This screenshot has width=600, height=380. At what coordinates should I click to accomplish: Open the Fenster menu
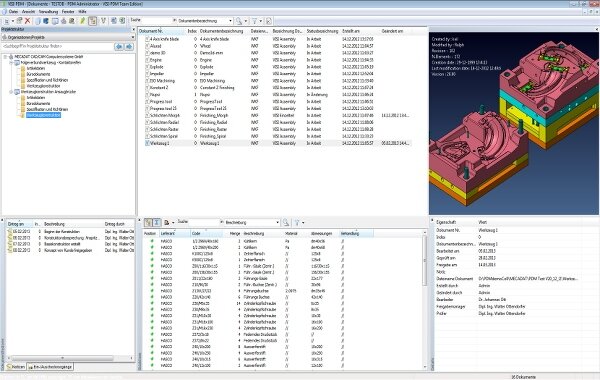click(68, 12)
